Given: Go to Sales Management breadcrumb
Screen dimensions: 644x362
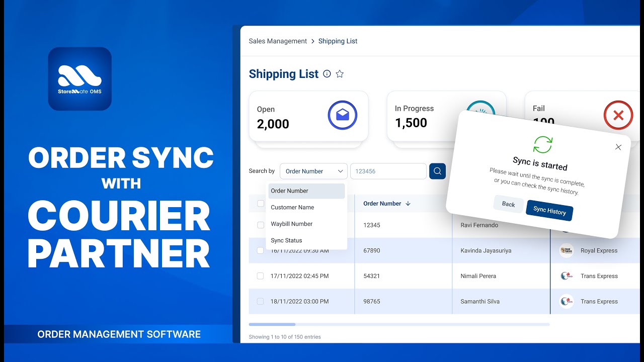Looking at the screenshot, I should point(278,41).
